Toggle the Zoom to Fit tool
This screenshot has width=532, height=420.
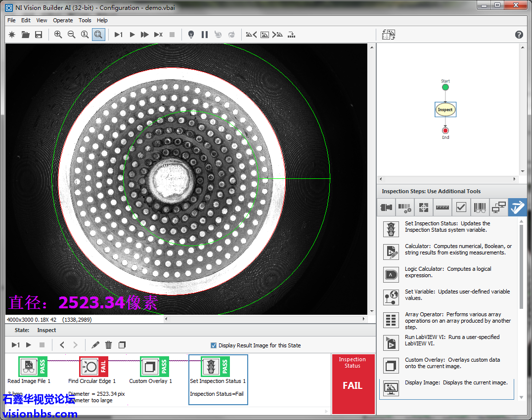point(98,35)
